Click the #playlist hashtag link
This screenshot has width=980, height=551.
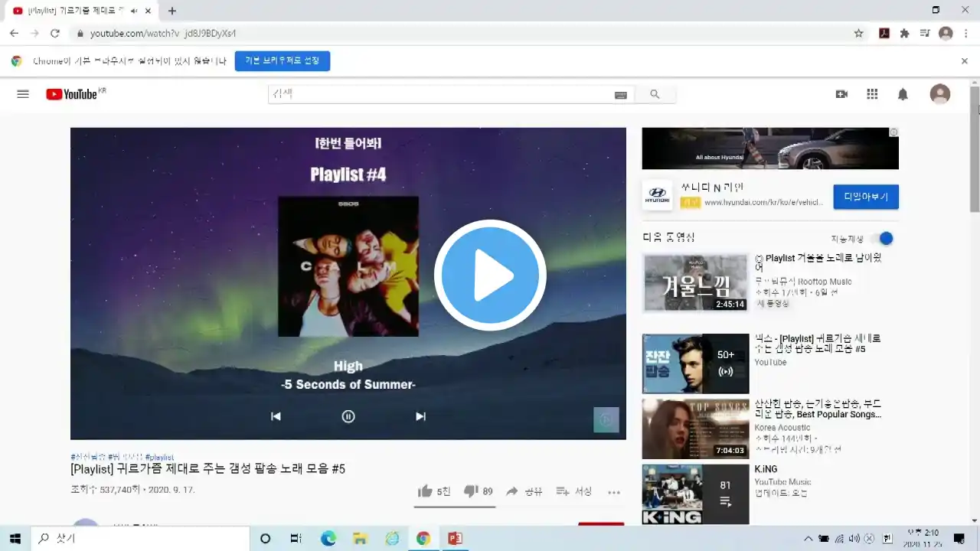point(159,457)
